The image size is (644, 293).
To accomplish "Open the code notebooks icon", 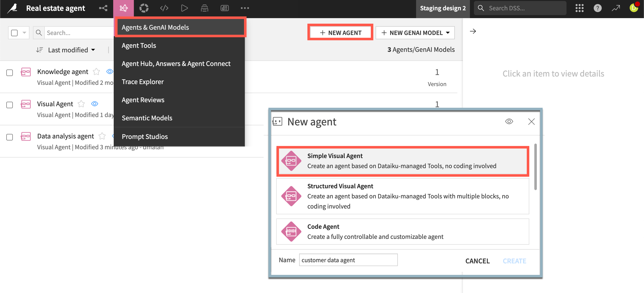I will coord(164,8).
